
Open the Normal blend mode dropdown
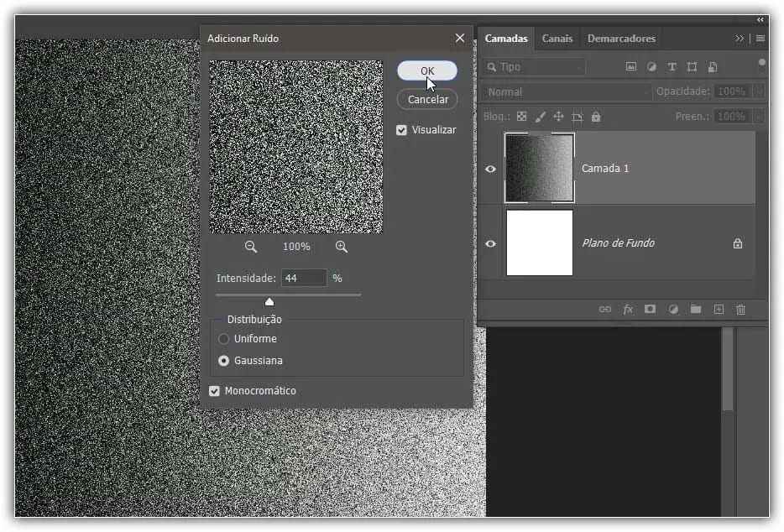[x=567, y=92]
